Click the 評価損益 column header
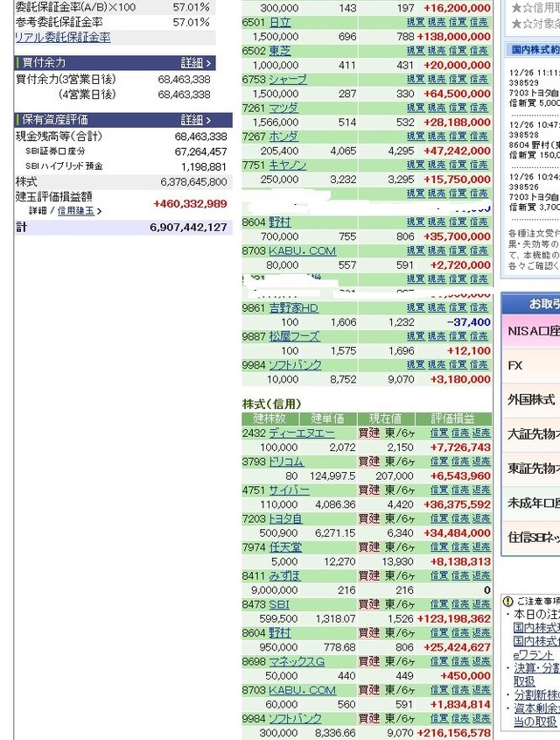The image size is (560, 740). pyautogui.click(x=453, y=419)
